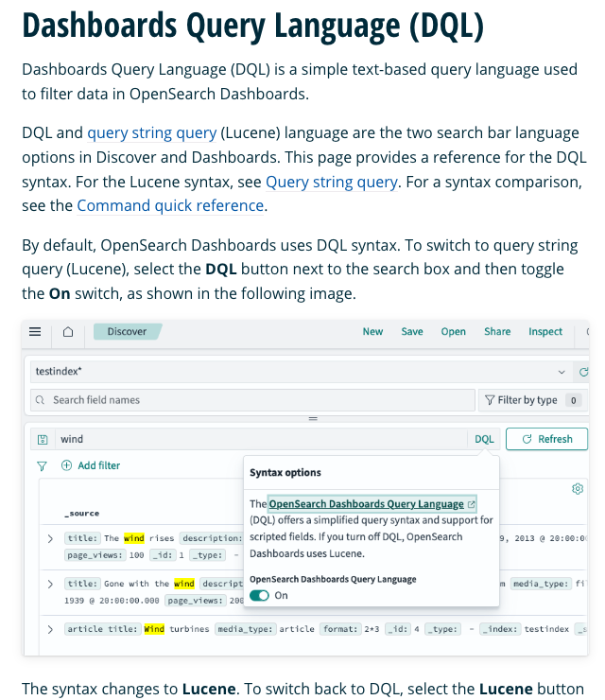Screen dimensions: 605x700
Task: Click the highlighted 'Wind' in turbines row
Action: pyautogui.click(x=154, y=629)
